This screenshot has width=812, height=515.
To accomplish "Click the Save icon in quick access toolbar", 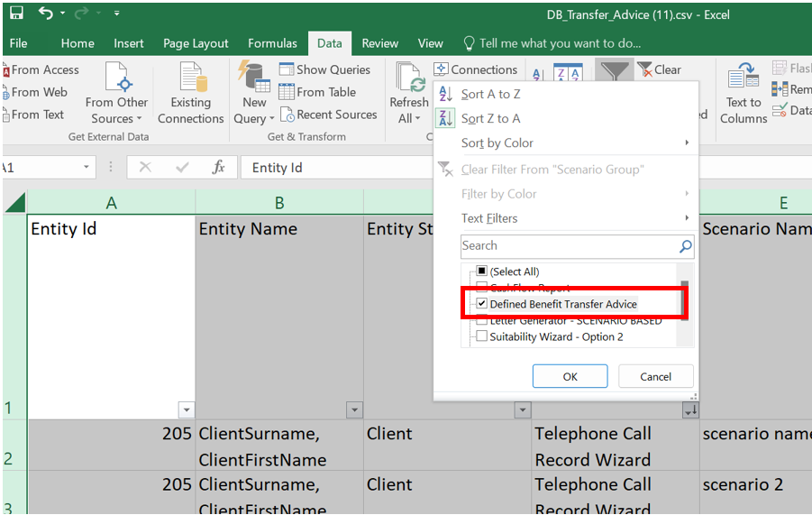I will point(16,13).
